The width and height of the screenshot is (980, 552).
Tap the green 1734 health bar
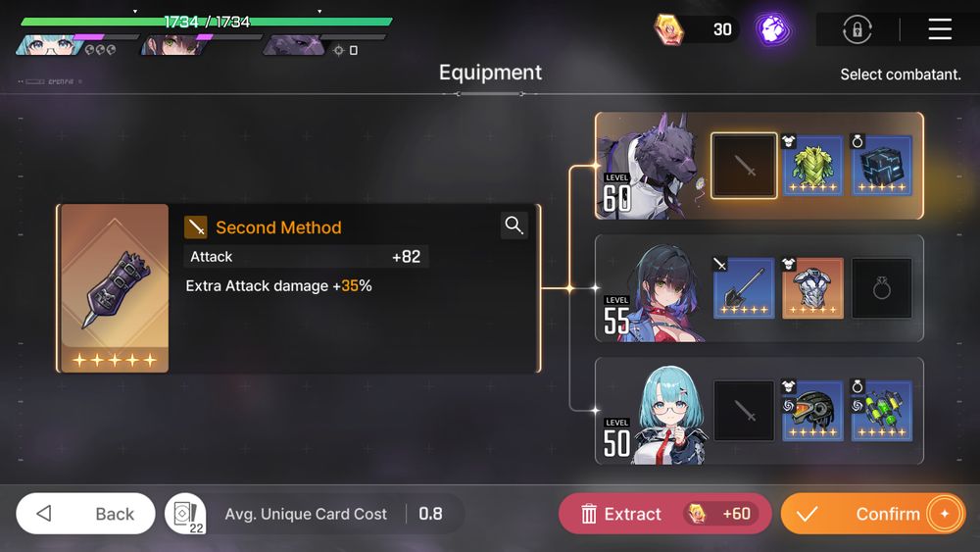click(206, 22)
